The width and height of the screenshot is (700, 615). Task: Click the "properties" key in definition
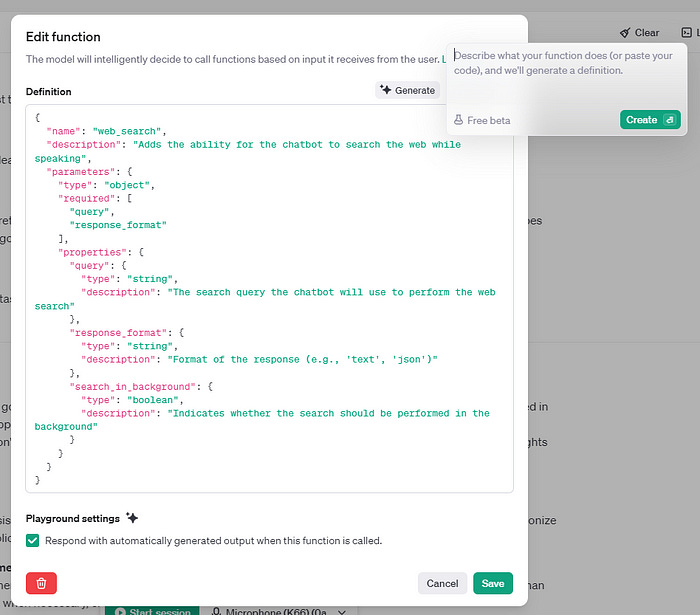[92, 252]
